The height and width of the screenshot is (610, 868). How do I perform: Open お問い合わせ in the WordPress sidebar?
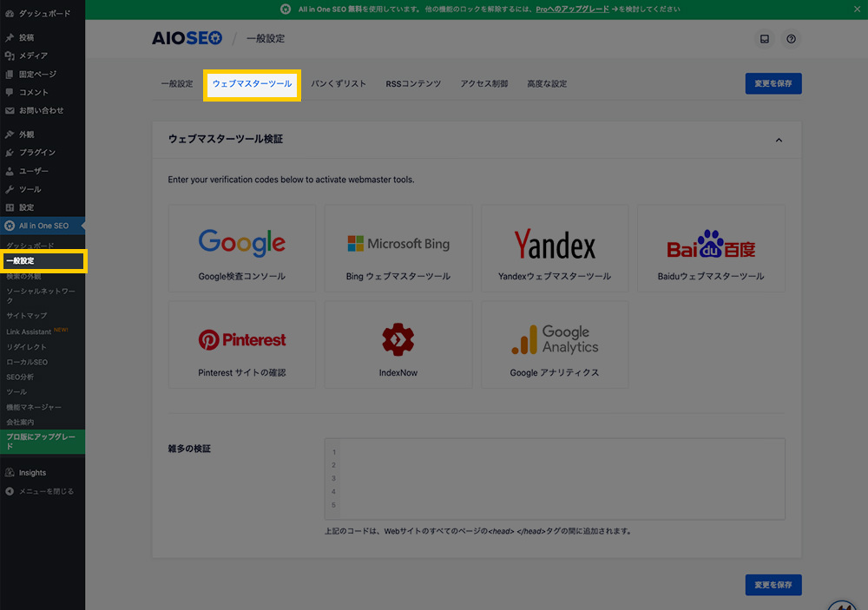click(43, 110)
